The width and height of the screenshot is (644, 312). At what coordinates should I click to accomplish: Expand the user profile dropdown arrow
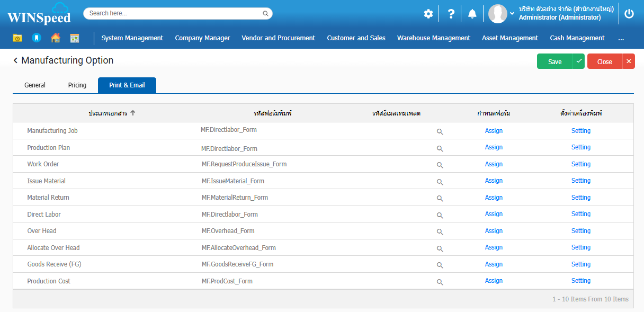click(512, 13)
